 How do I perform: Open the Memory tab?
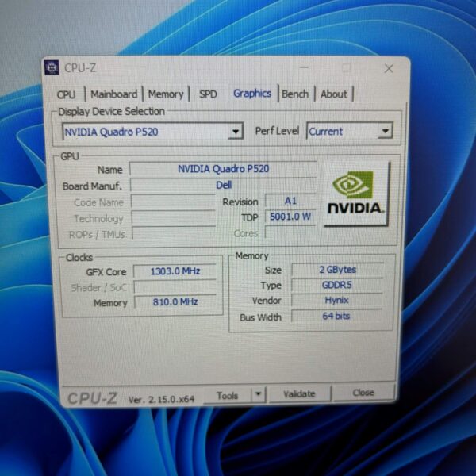point(166,94)
